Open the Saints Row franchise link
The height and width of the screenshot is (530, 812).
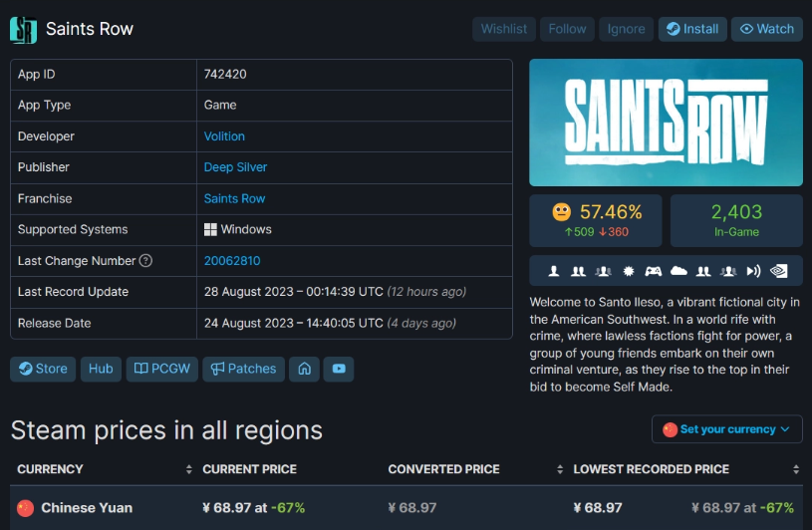pyautogui.click(x=234, y=198)
